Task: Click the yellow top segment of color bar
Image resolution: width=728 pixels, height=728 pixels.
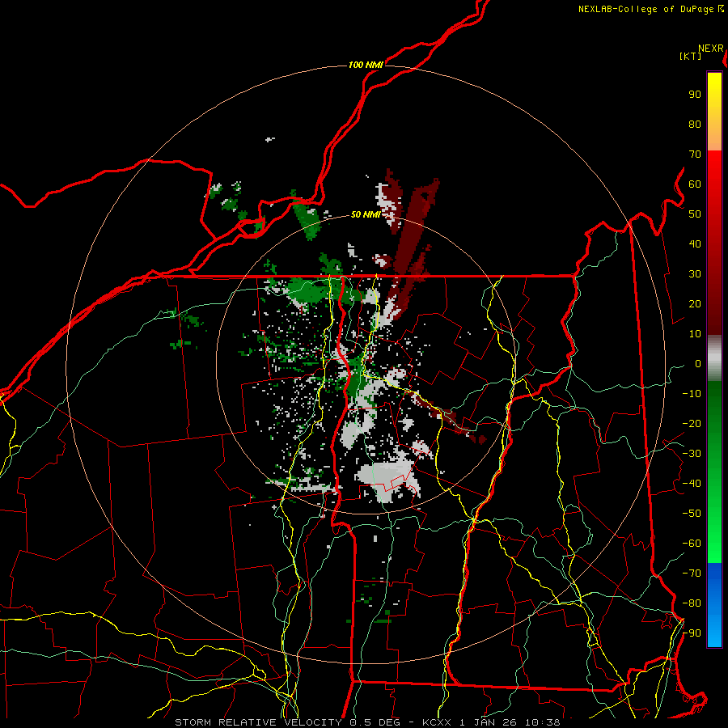Action: [x=714, y=112]
